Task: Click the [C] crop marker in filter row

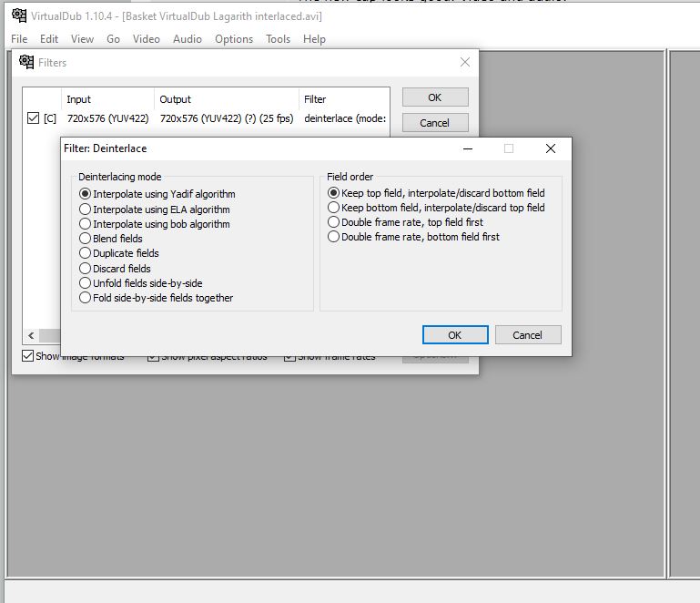Action: click(x=50, y=118)
